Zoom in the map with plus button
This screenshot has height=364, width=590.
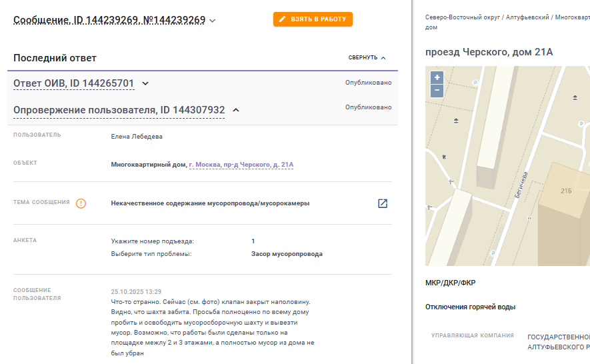(437, 77)
